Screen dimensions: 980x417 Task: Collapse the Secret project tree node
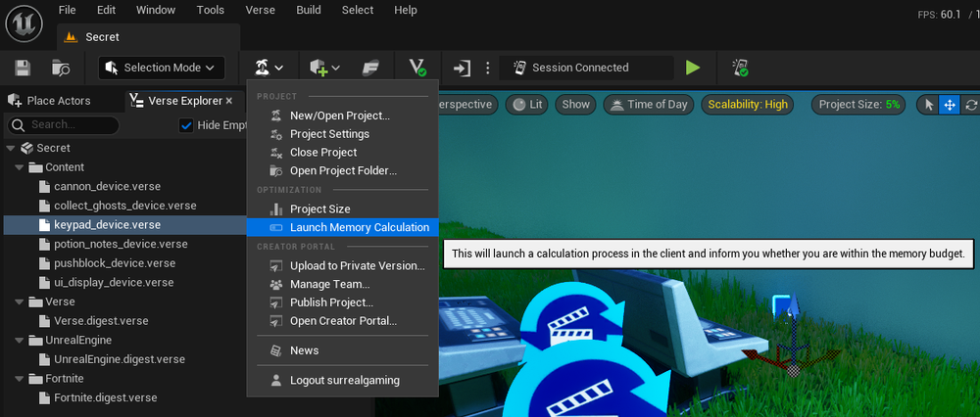[x=10, y=148]
